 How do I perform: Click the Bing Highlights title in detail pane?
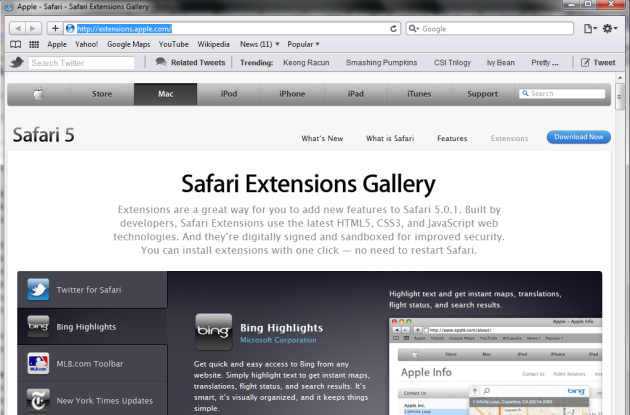coord(281,328)
